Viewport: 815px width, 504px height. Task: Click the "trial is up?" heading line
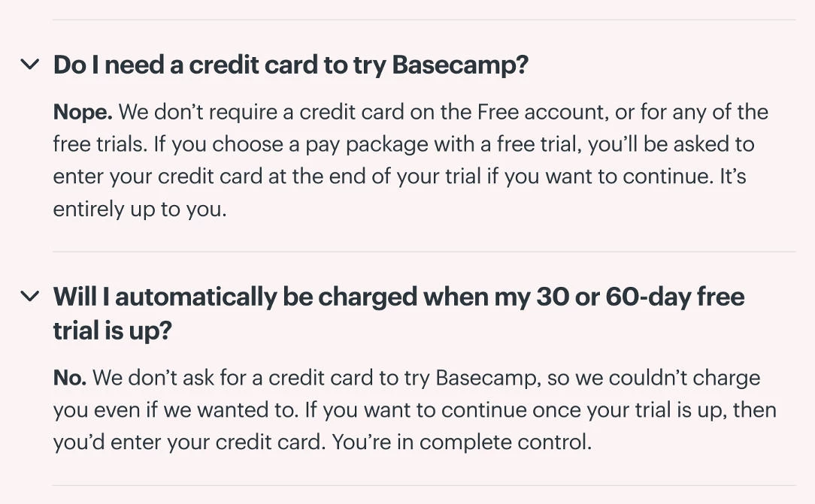[x=112, y=330]
